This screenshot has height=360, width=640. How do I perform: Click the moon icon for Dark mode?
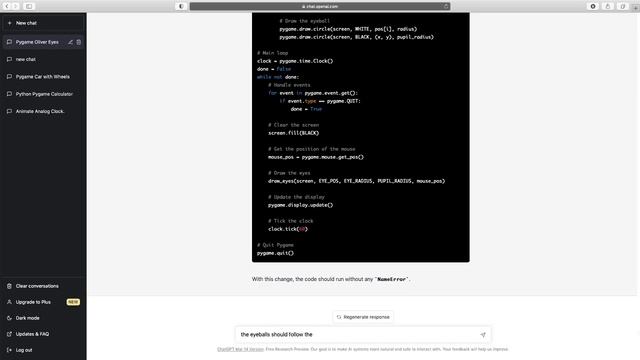tap(9, 318)
